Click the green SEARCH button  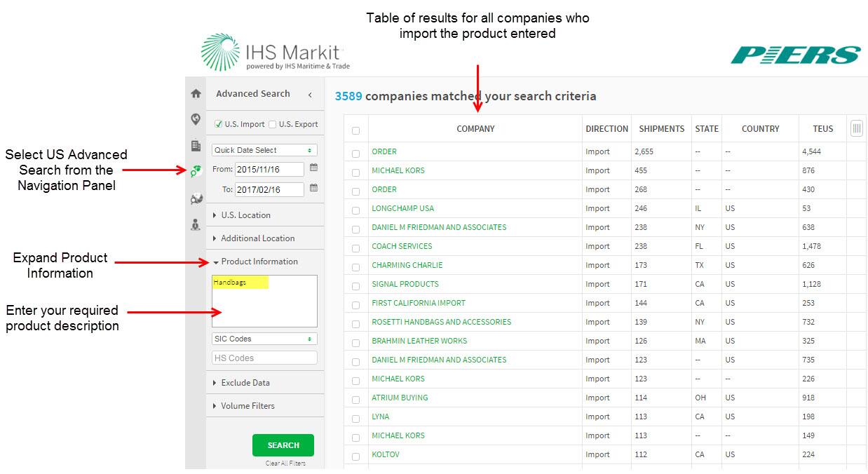(x=283, y=445)
